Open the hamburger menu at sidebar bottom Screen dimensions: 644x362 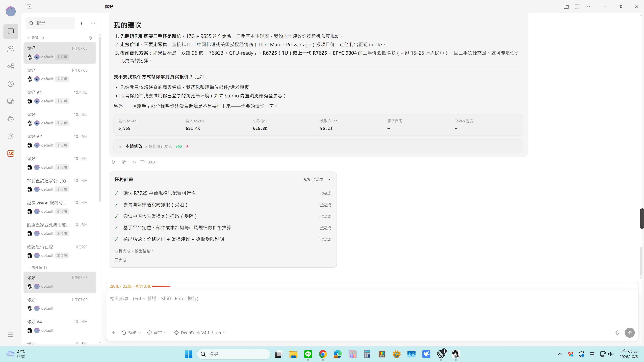(x=11, y=335)
